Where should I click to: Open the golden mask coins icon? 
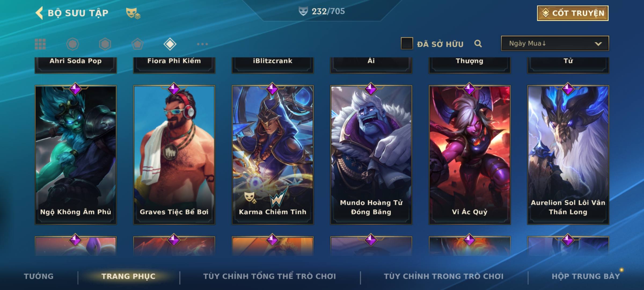[x=133, y=13]
